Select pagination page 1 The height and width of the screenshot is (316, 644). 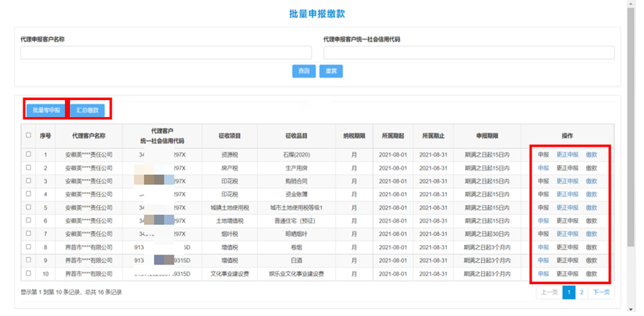569,292
